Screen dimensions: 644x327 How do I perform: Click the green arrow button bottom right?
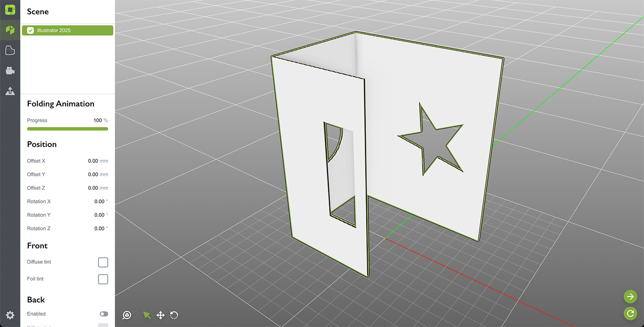[x=630, y=297]
